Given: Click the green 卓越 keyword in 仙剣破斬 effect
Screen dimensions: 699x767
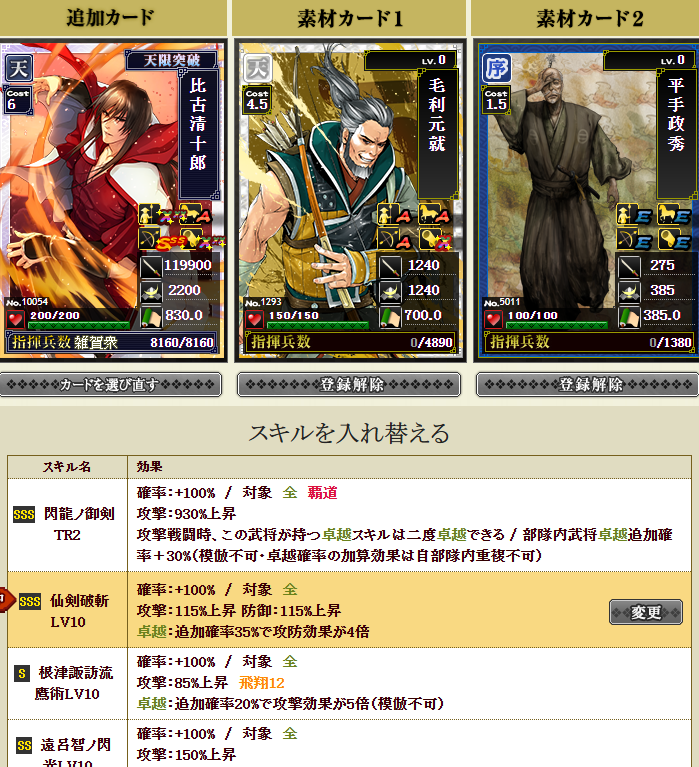Looking at the screenshot, I should (152, 632).
